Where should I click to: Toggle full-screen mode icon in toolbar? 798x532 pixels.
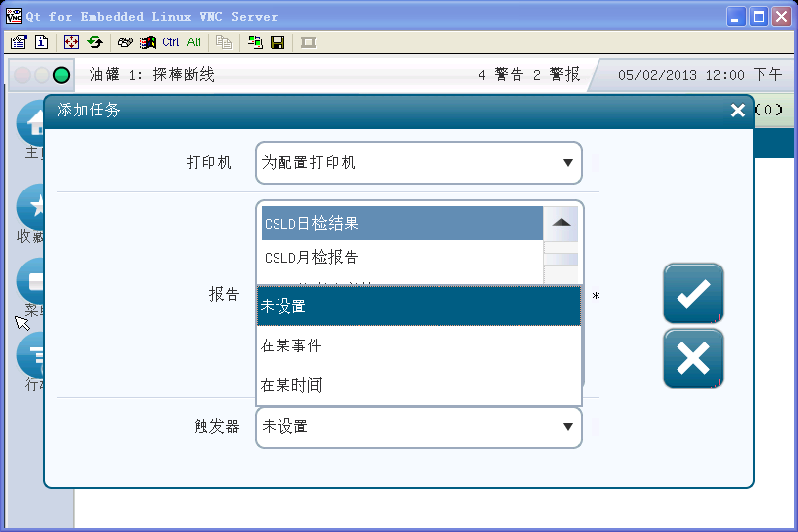coord(71,42)
